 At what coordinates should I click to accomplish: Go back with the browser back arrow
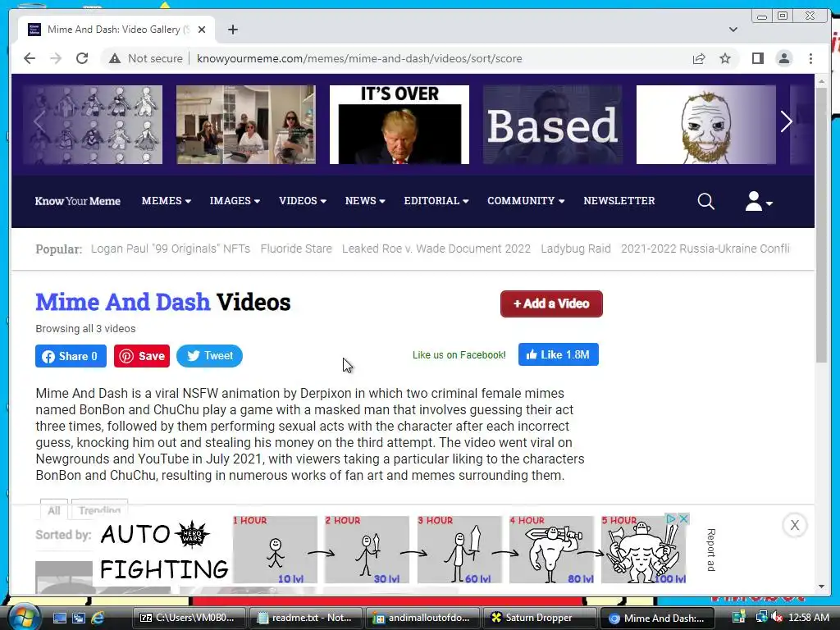[30, 58]
